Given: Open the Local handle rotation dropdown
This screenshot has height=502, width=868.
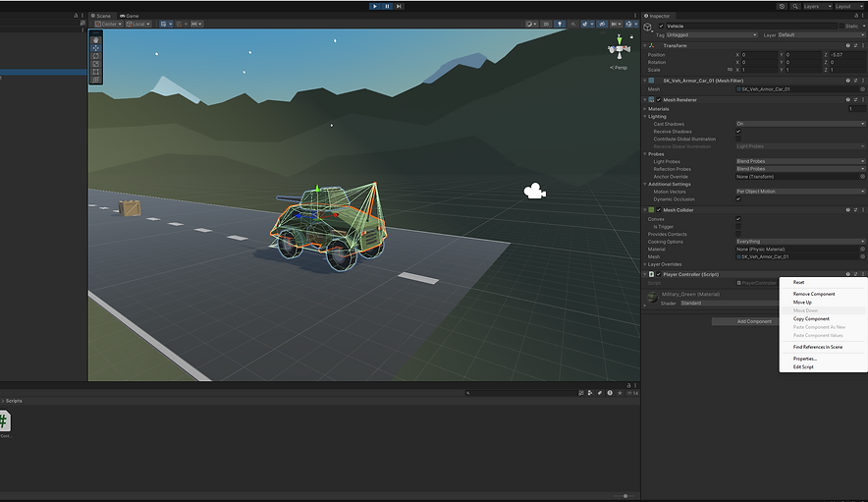Looking at the screenshot, I should (138, 24).
